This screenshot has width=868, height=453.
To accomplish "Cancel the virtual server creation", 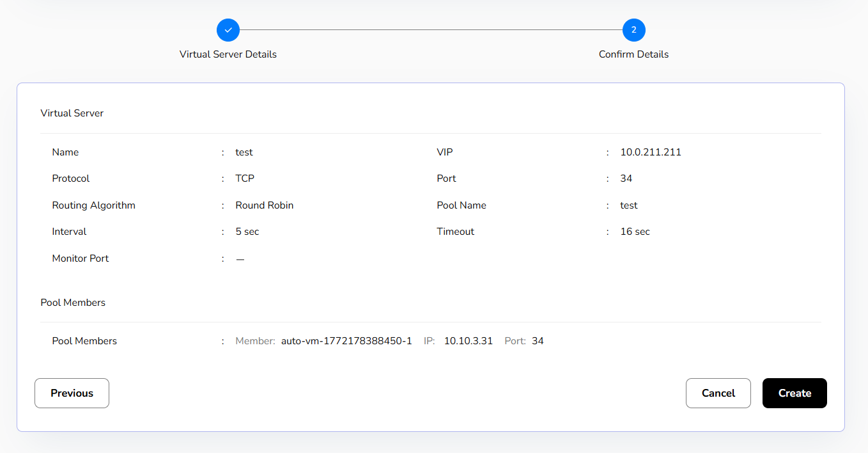I will click(718, 393).
